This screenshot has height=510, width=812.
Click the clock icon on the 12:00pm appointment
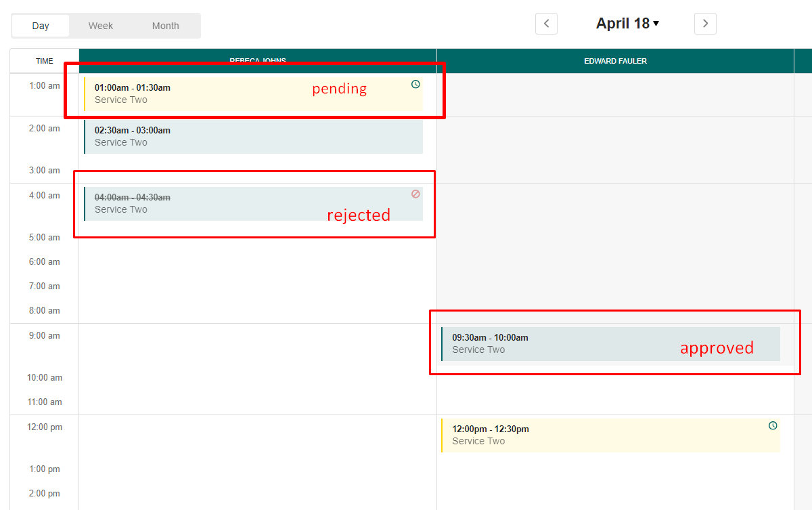click(773, 425)
